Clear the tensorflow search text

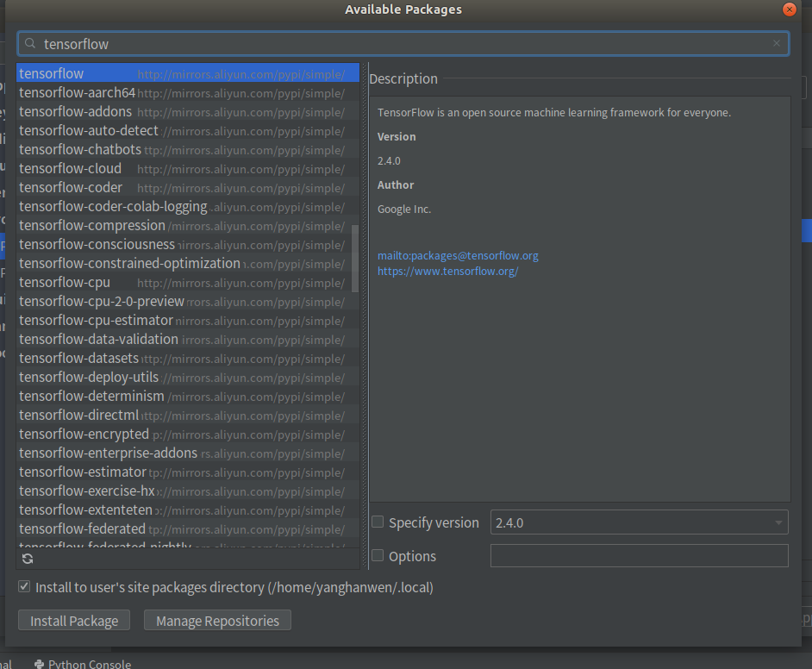[777, 43]
